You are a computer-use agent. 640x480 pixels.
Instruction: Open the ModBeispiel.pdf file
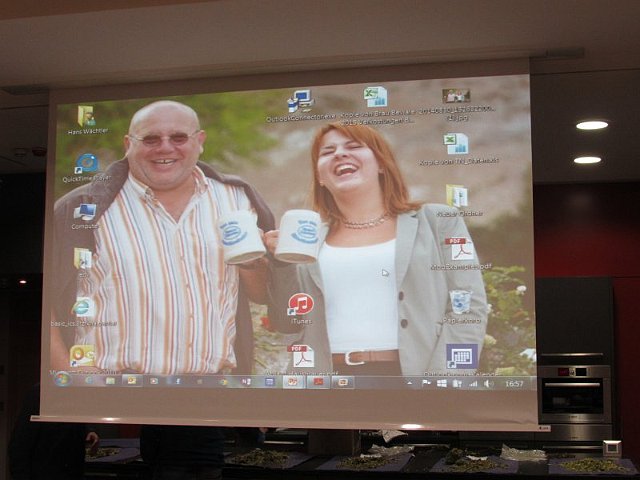459,249
